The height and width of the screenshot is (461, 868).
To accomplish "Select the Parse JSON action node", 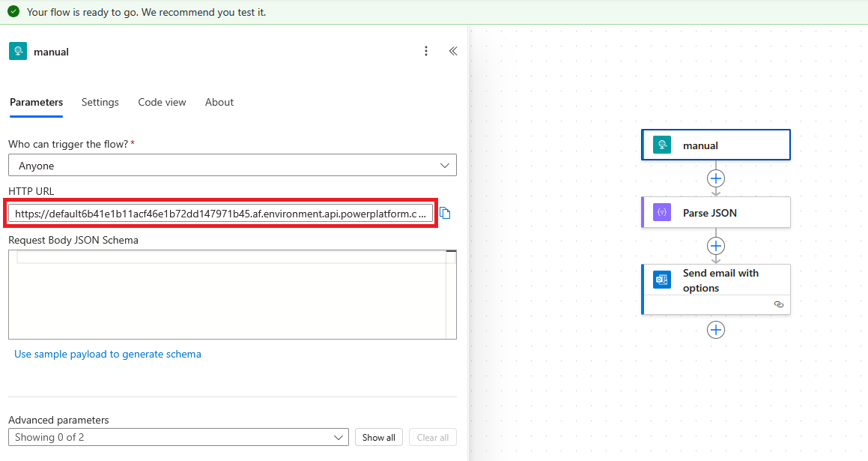I will pyautogui.click(x=716, y=212).
